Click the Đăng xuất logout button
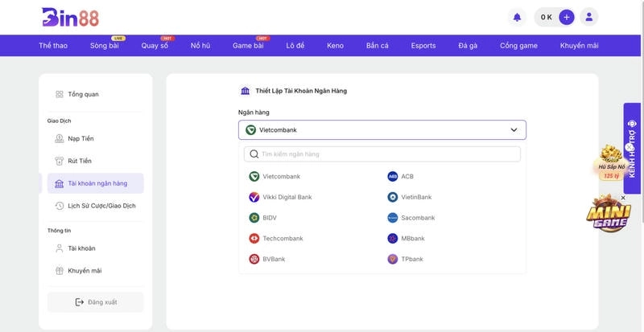Screen dimensions: 644x332 pos(96,301)
